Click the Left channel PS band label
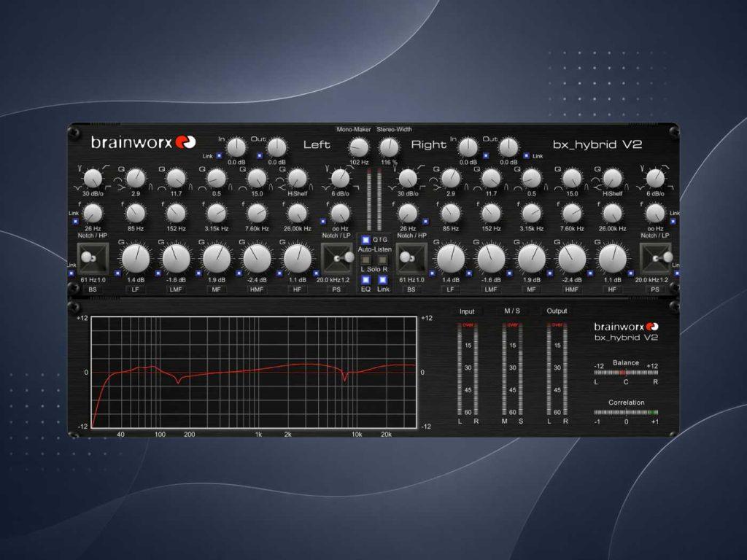 click(x=337, y=289)
